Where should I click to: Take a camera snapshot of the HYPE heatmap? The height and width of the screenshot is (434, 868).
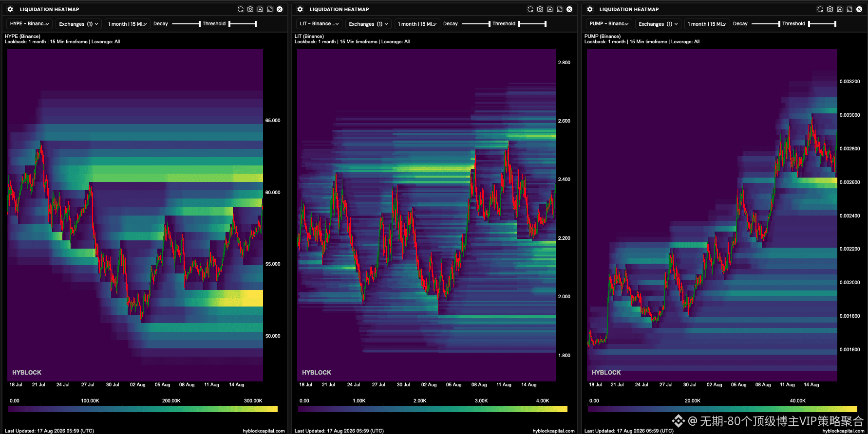coord(250,9)
